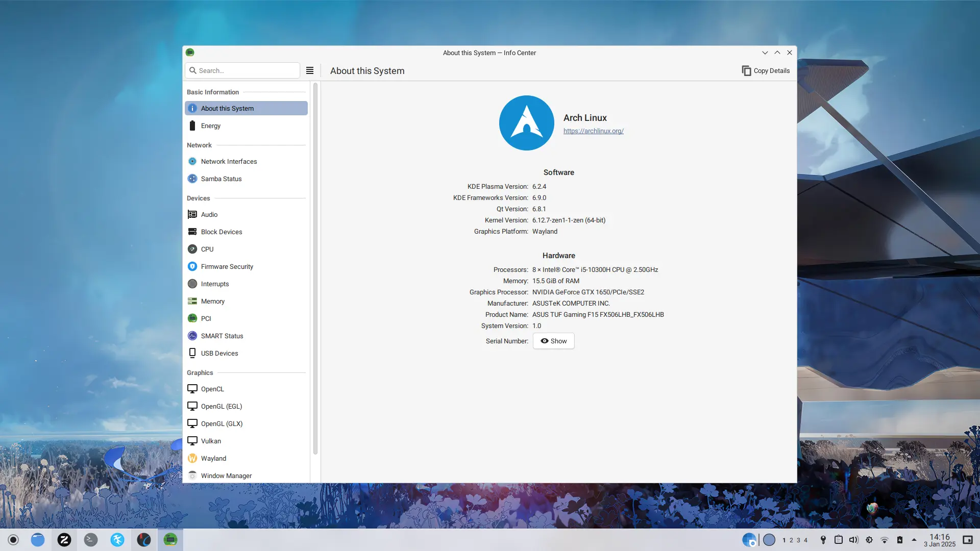Launch the blue file manager taskbar icon
Screen dimensions: 980x551
[x=38, y=540]
